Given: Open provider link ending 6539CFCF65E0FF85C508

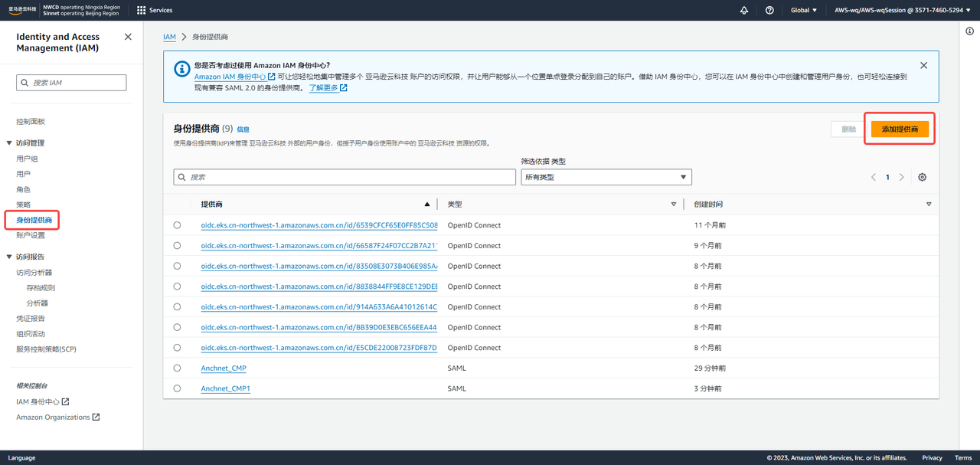Looking at the screenshot, I should point(319,225).
